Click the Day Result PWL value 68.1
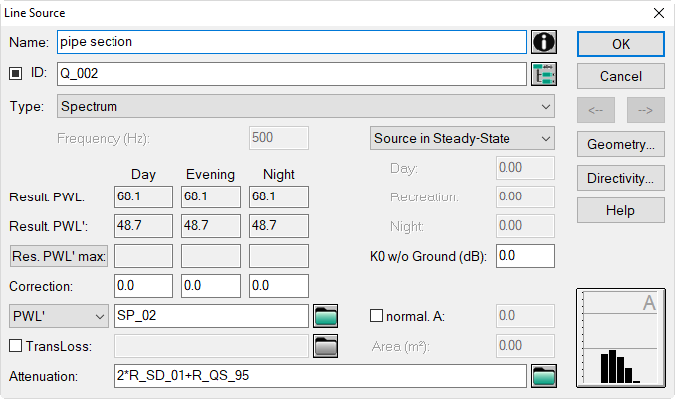This screenshot has height=399, width=675. [x=143, y=197]
